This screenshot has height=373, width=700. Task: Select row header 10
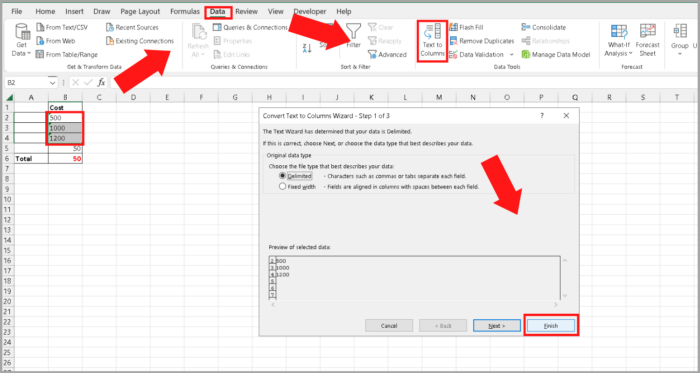(8, 199)
